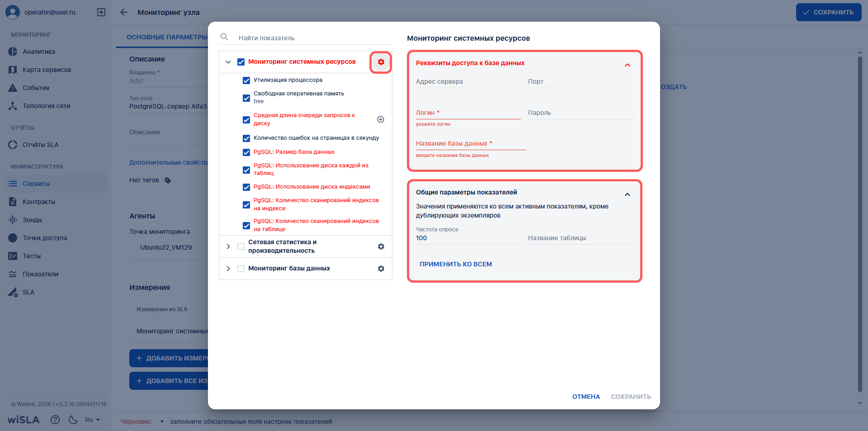Click the Показатели sidebar icon
The height and width of the screenshot is (431, 868).
[13, 274]
